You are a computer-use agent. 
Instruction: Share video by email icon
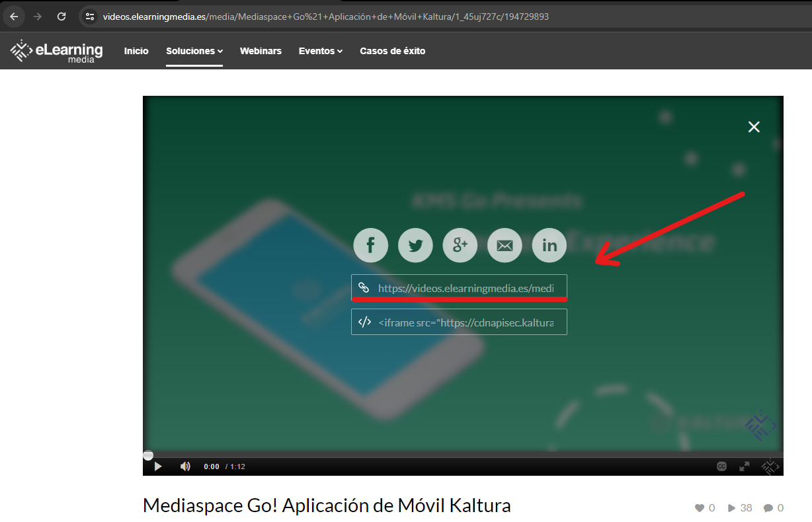click(505, 245)
